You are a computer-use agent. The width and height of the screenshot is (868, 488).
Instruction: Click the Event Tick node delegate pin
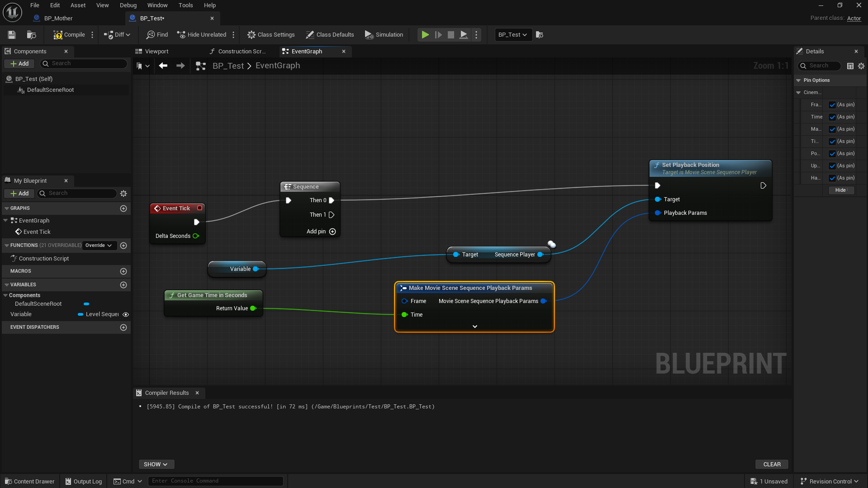(x=199, y=208)
